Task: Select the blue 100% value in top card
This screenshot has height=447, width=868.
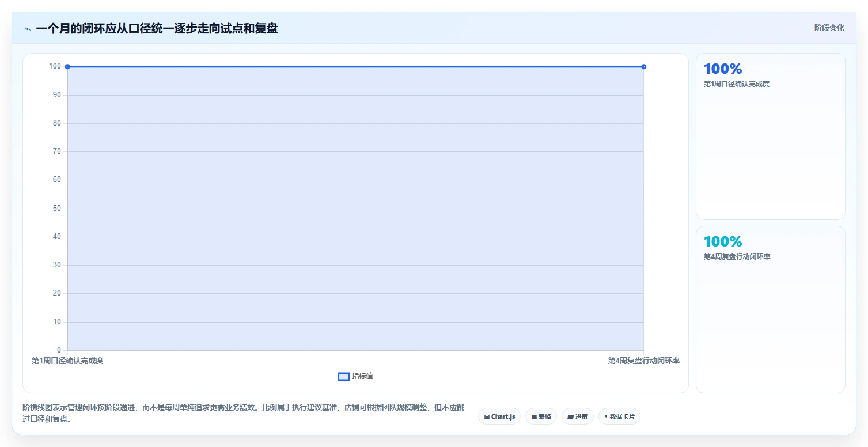Action: [x=723, y=69]
